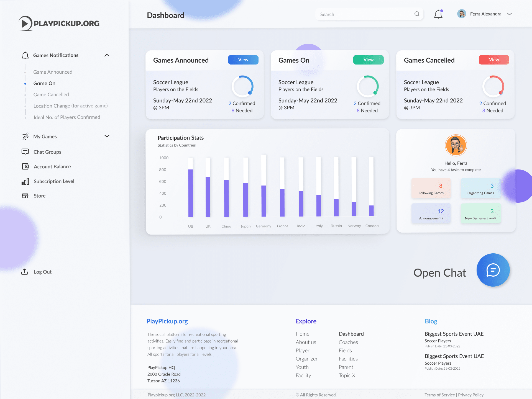Expand the My Games section
The width and height of the screenshot is (532, 399).
point(107,136)
